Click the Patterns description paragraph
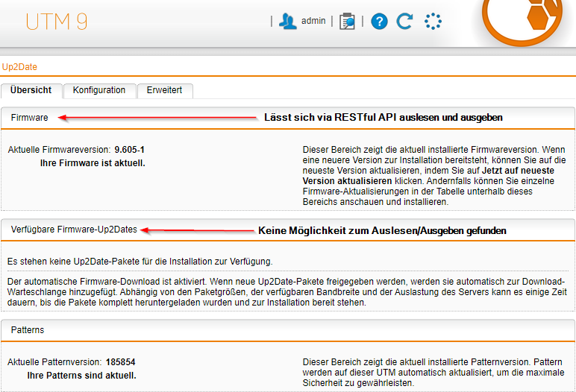The image size is (576, 392). tap(433, 373)
